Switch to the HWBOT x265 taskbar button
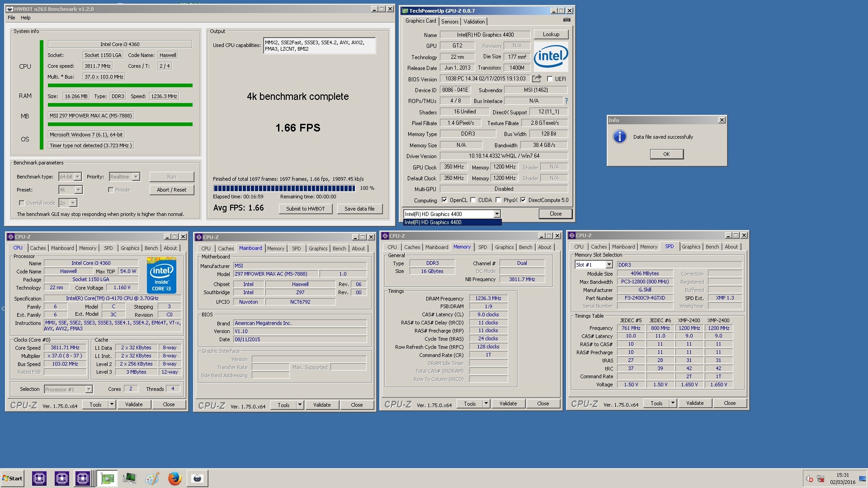The height and width of the screenshot is (488, 868). 197,478
